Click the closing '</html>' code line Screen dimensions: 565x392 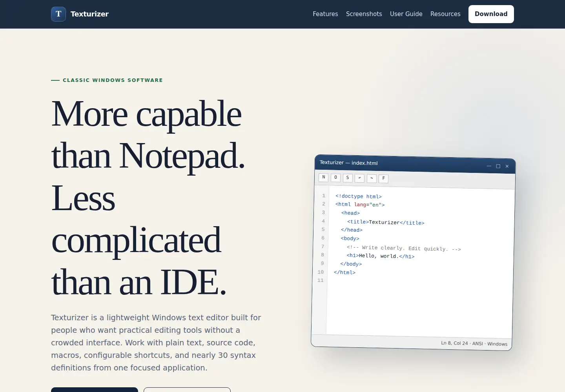tap(344, 272)
